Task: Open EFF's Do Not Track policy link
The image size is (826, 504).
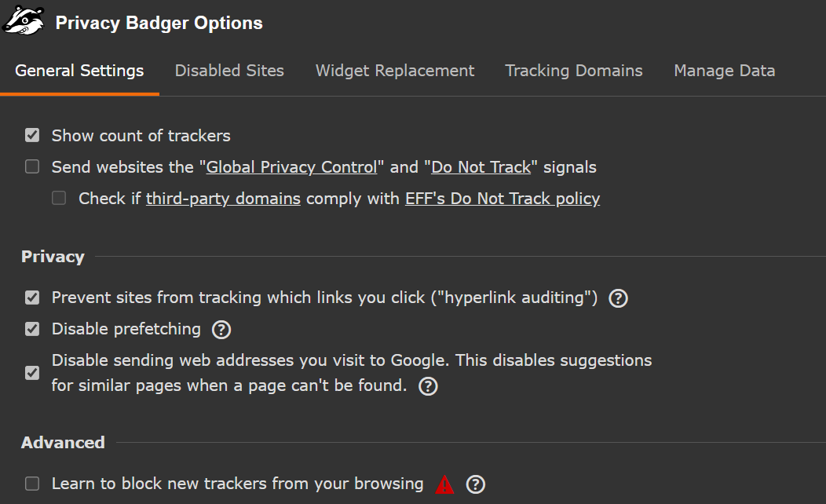Action: [503, 199]
